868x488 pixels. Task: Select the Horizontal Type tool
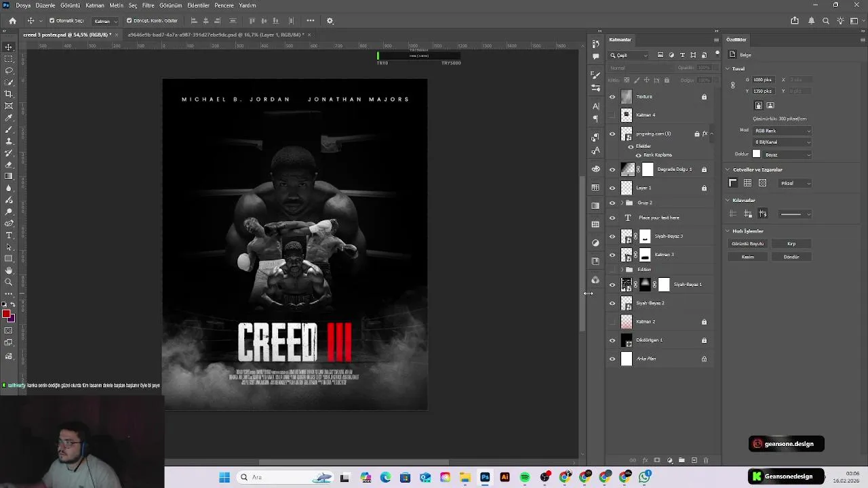click(x=9, y=235)
